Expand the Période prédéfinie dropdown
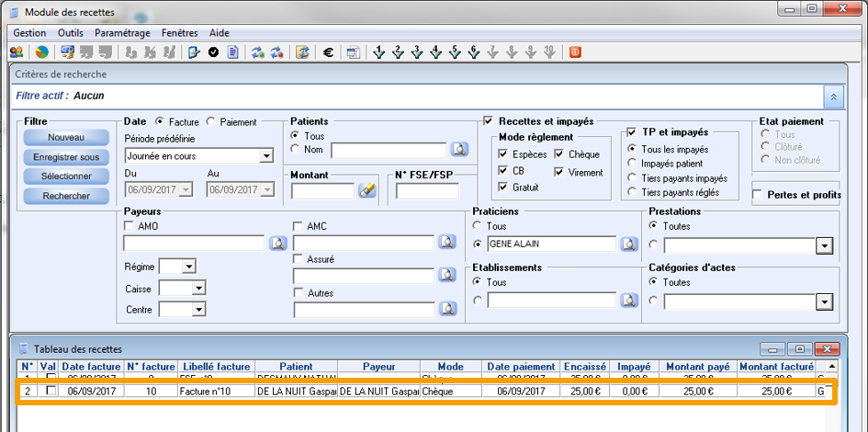Screen dimensions: 868x432 266,157
